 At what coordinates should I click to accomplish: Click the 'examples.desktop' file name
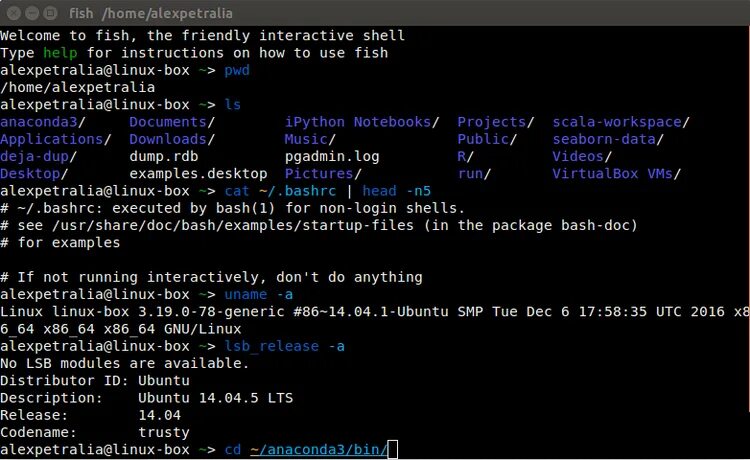point(198,174)
